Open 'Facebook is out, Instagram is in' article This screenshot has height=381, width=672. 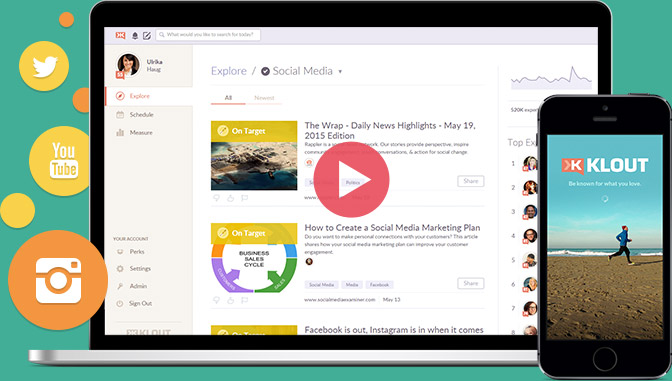tap(394, 330)
